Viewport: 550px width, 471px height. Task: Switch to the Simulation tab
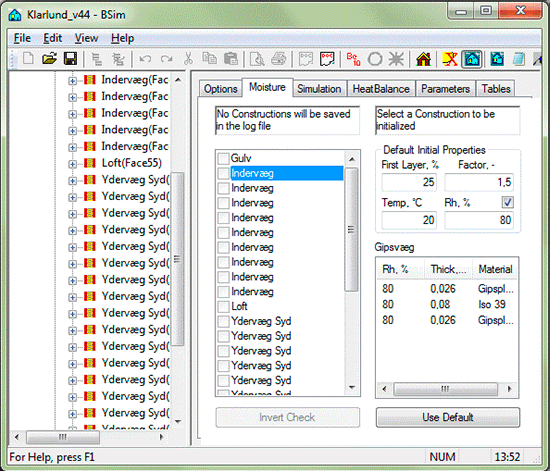pyautogui.click(x=319, y=89)
